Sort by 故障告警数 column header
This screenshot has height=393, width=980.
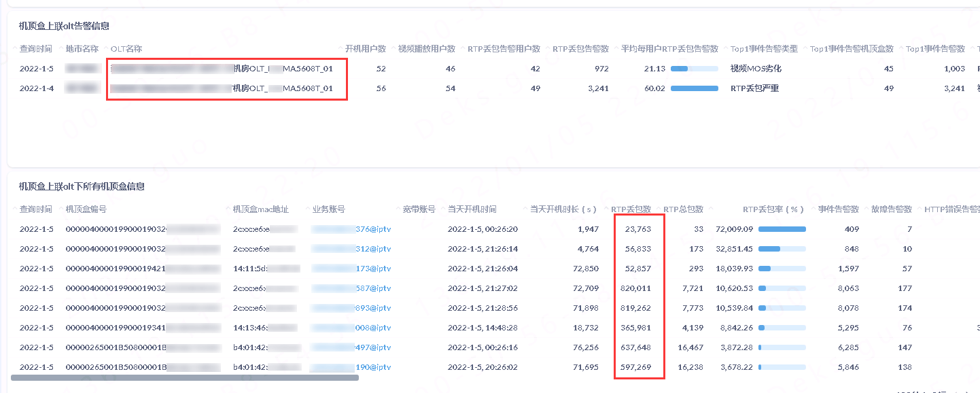(891, 209)
